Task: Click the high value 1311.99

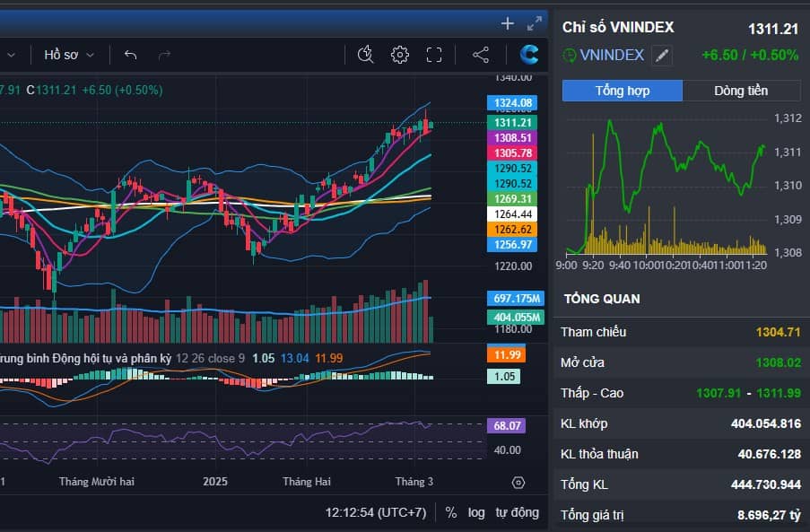Action: click(779, 393)
